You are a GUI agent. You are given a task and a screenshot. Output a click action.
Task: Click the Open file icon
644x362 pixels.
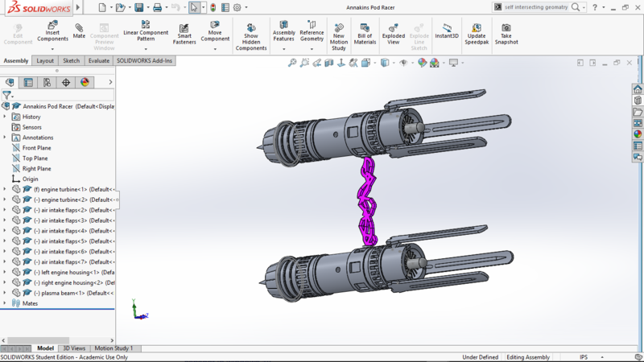point(120,7)
